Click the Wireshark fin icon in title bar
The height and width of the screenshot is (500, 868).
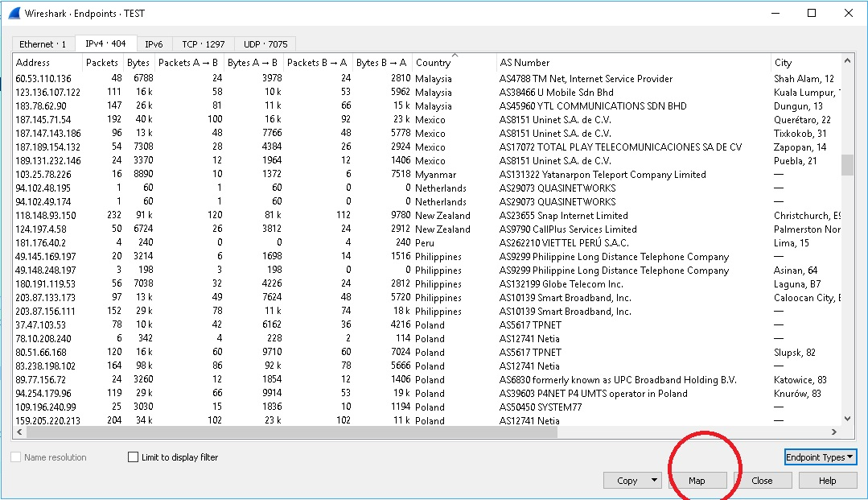click(x=14, y=14)
